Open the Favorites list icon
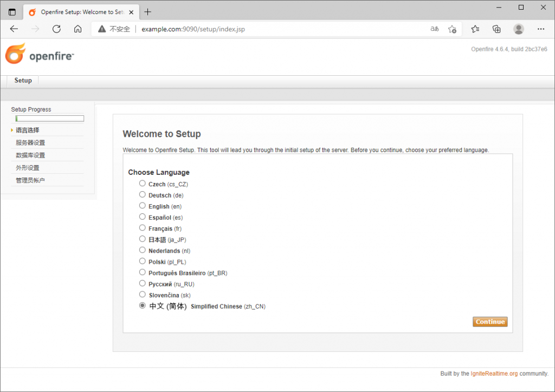Image resolution: width=555 pixels, height=392 pixels. 475,29
